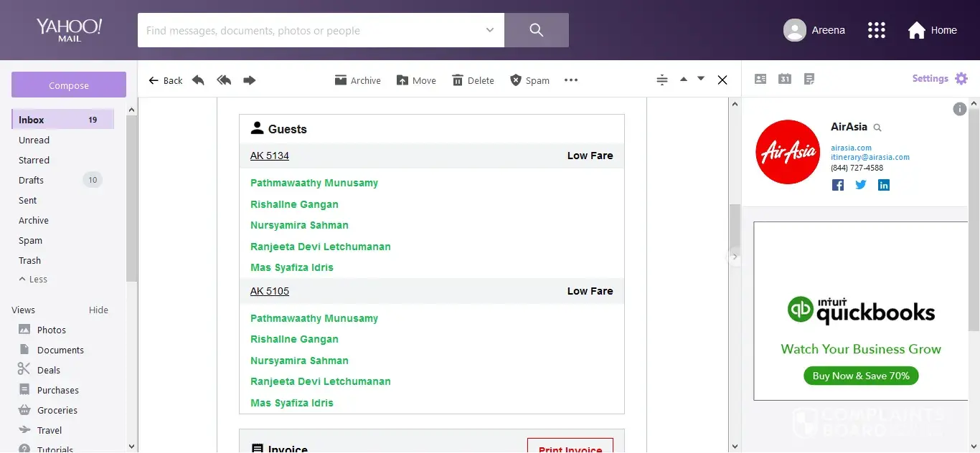Screen dimensions: 980x453
Task: Open the Yahoo apps grid icon
Action: pos(876,30)
